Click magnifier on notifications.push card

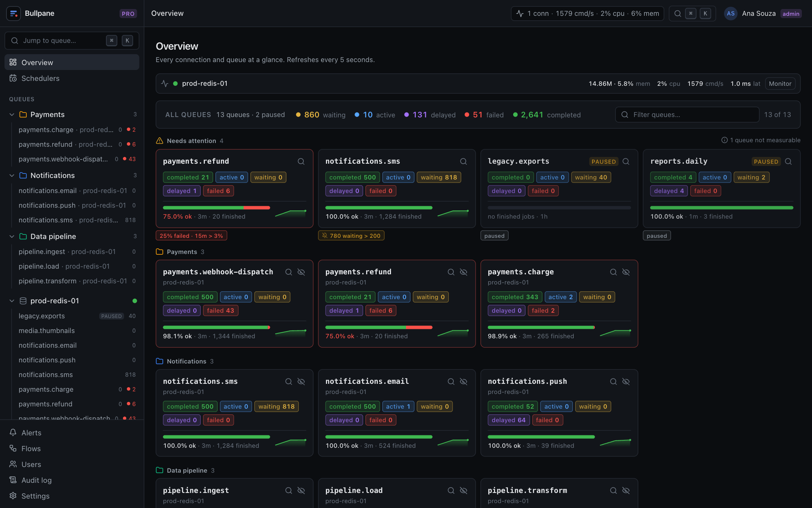[614, 382]
